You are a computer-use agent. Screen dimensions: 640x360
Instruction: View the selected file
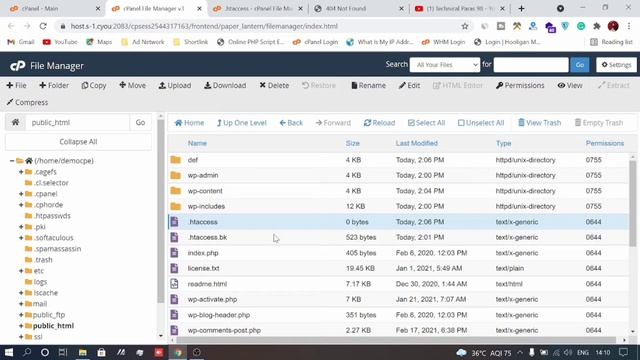[570, 85]
